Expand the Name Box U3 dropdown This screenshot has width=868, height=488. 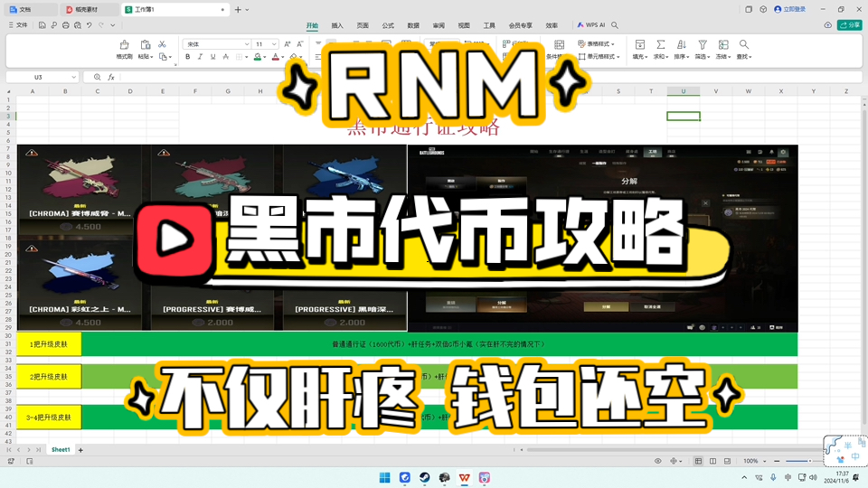73,77
